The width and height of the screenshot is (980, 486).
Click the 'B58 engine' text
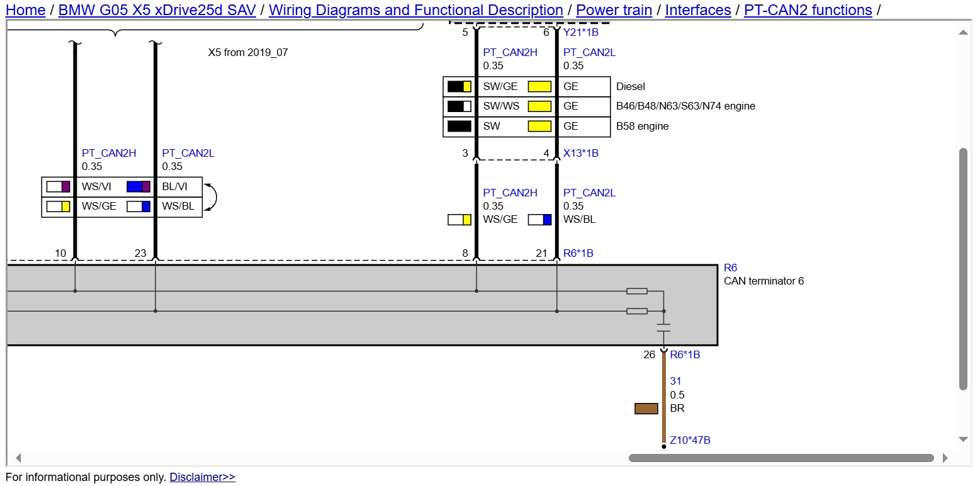643,126
